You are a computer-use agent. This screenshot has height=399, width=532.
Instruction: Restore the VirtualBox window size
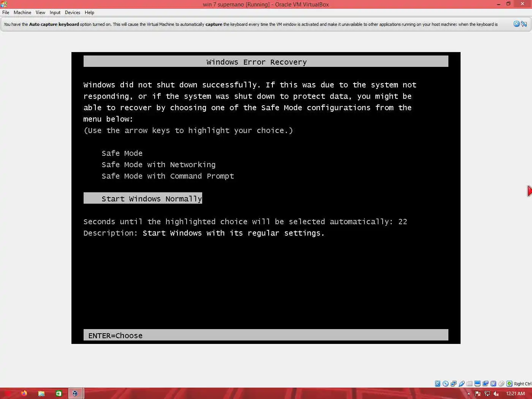[x=508, y=4]
